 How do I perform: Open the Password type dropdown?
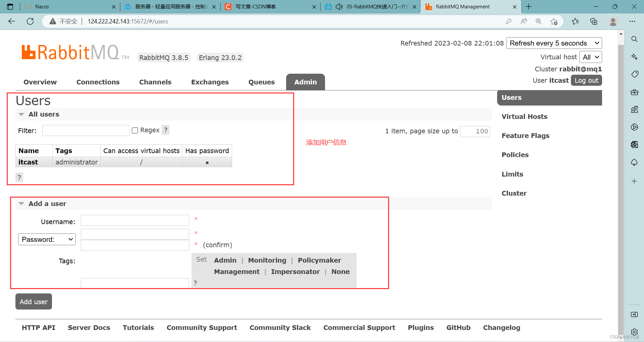47,240
